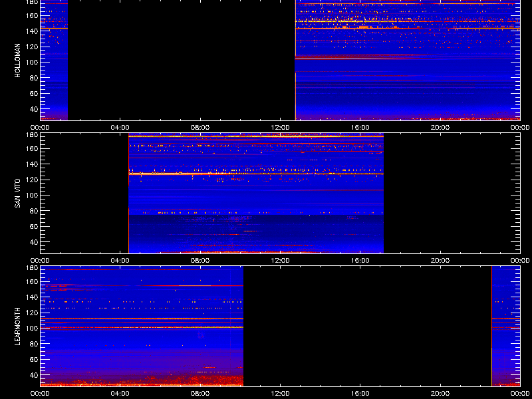Select 08:00 time label under Holloman plot
Image resolution: width=532 pixels, height=399 pixels.
coord(200,128)
